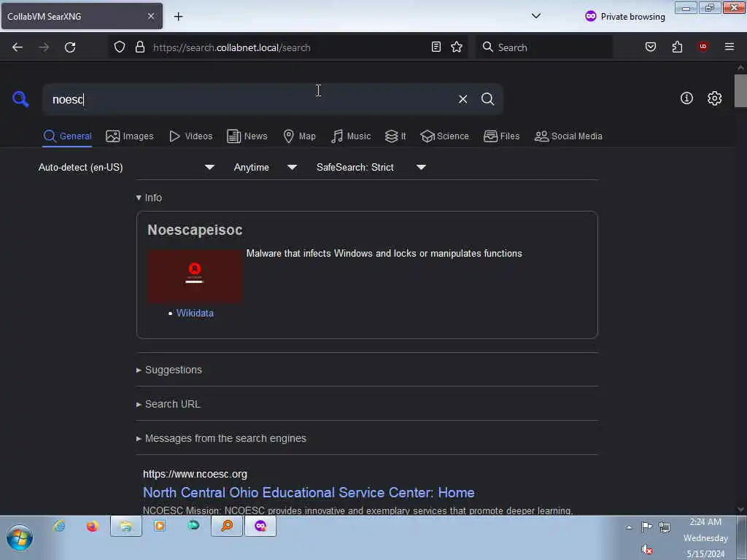This screenshot has width=747, height=560.
Task: Switch to the Files search tab
Action: point(501,136)
